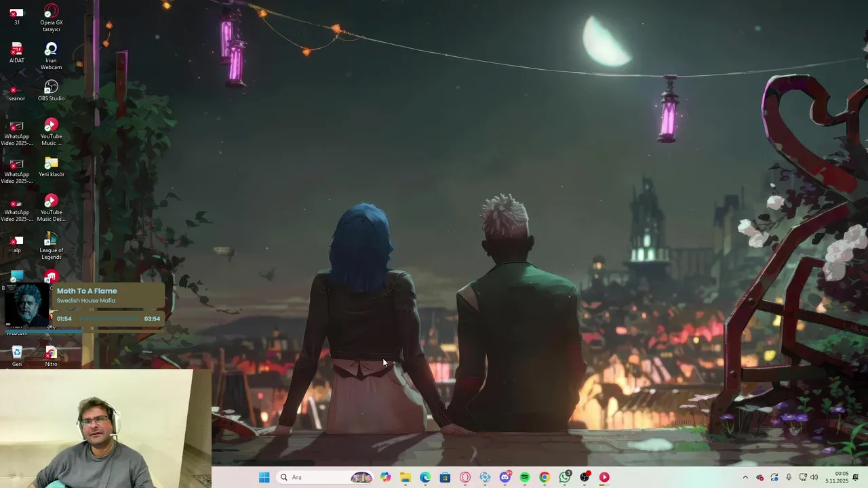Click the album art in music widget
The width and height of the screenshot is (868, 488).
click(27, 305)
